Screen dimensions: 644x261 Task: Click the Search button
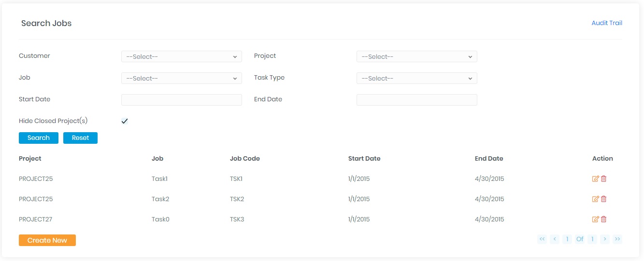click(39, 138)
